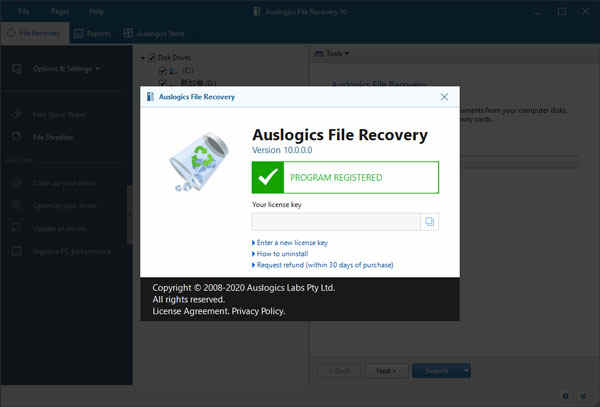
Task: Click the settings gear icon in status bar
Action: (x=566, y=396)
